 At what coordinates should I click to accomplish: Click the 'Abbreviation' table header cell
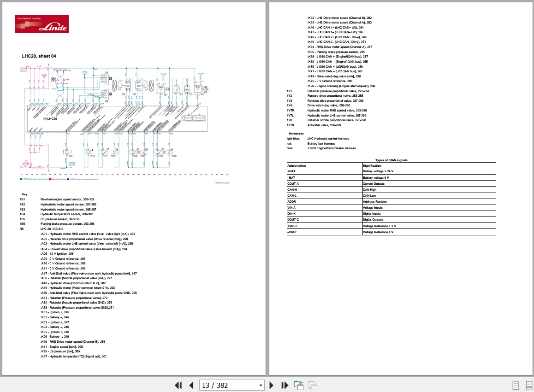pyautogui.click(x=325, y=165)
